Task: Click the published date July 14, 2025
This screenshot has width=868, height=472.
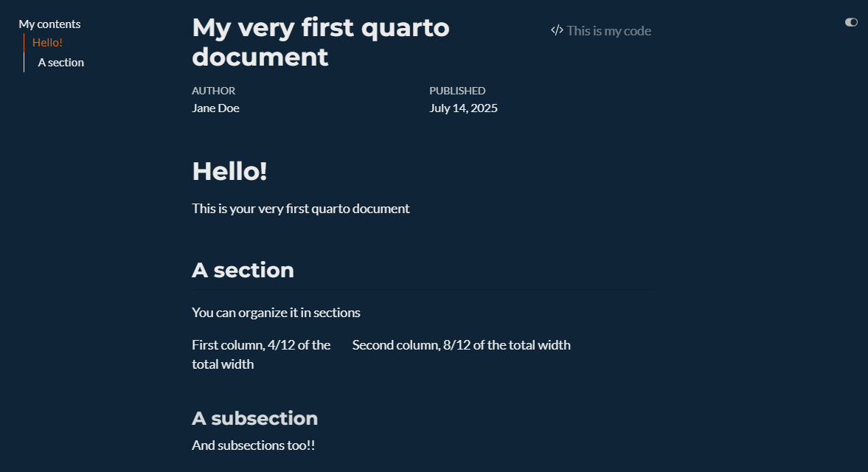Action: point(463,108)
